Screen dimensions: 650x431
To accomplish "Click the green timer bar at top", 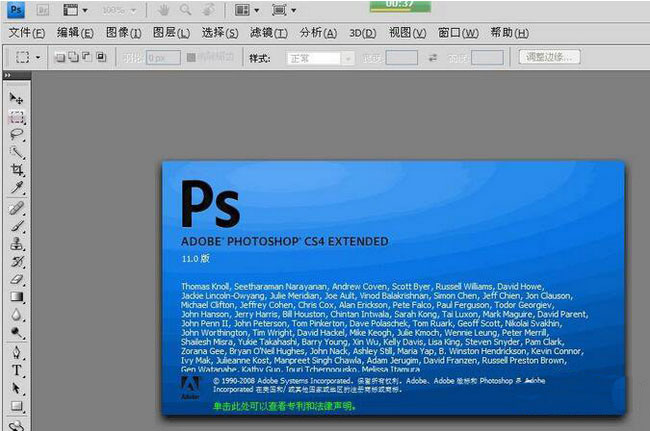I will pos(400,6).
